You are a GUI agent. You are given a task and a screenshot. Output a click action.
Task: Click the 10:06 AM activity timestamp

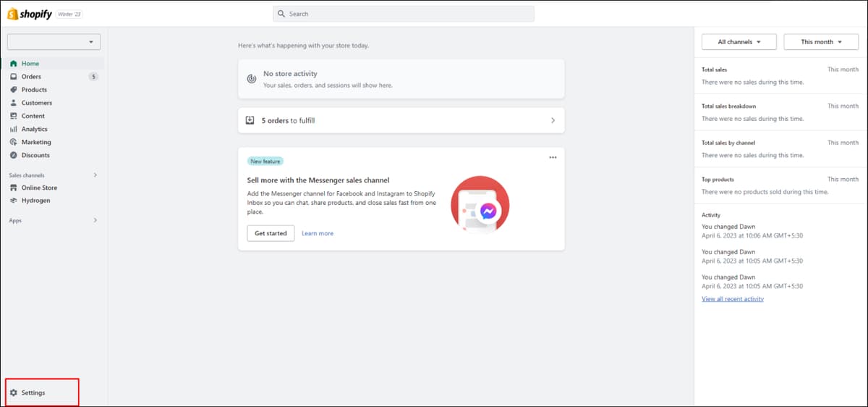(x=751, y=235)
